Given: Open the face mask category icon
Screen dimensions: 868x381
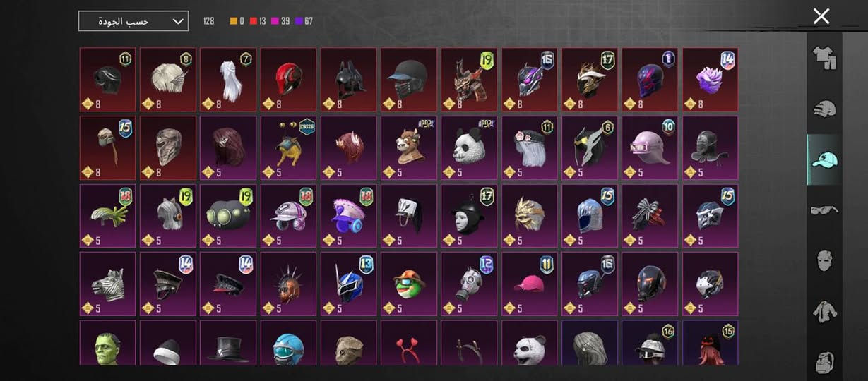Looking at the screenshot, I should (x=824, y=260).
